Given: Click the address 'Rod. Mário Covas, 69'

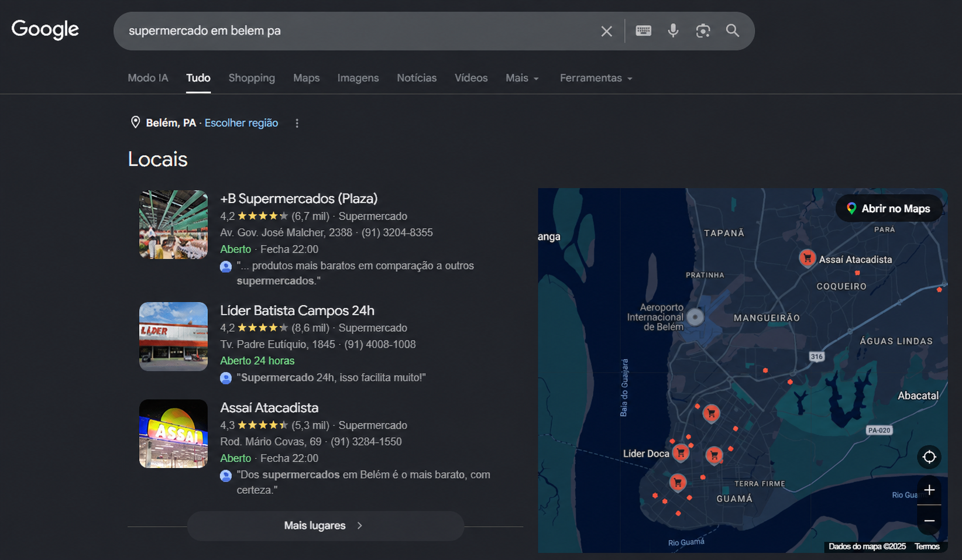Looking at the screenshot, I should click(271, 441).
